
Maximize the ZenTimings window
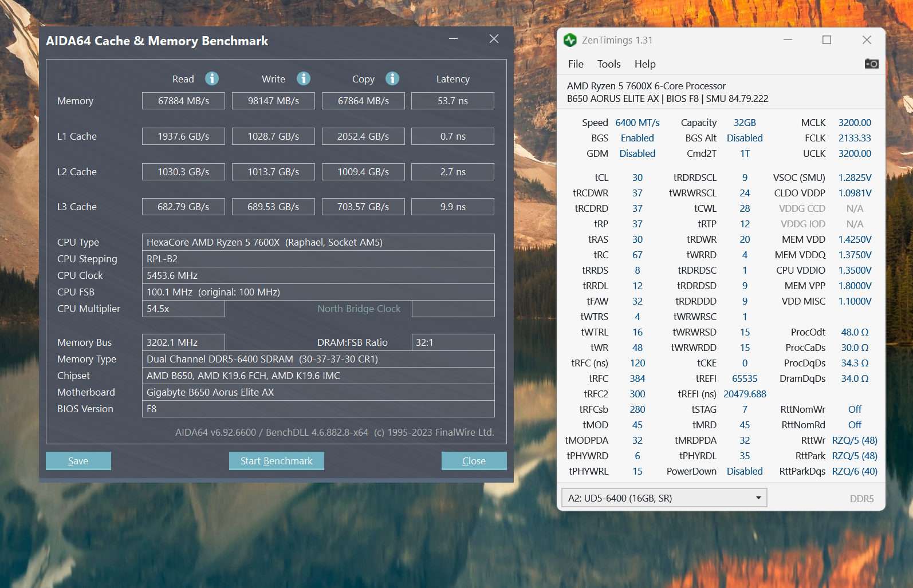point(827,40)
